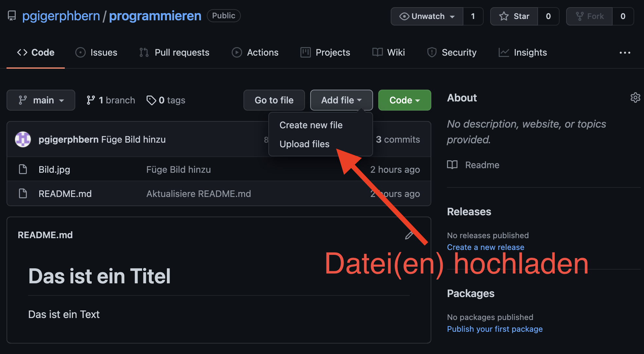This screenshot has height=354, width=644.
Task: Open the three-dots overflow menu in the tab bar
Action: coord(625,53)
